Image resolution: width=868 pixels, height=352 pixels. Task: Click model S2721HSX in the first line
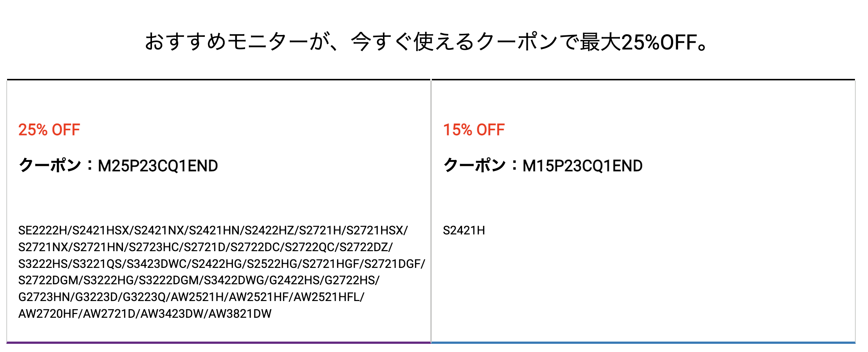click(x=375, y=230)
